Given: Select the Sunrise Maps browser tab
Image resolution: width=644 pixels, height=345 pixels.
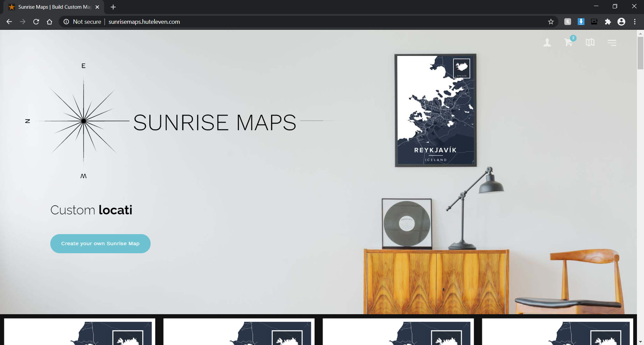Looking at the screenshot, I should (54, 7).
